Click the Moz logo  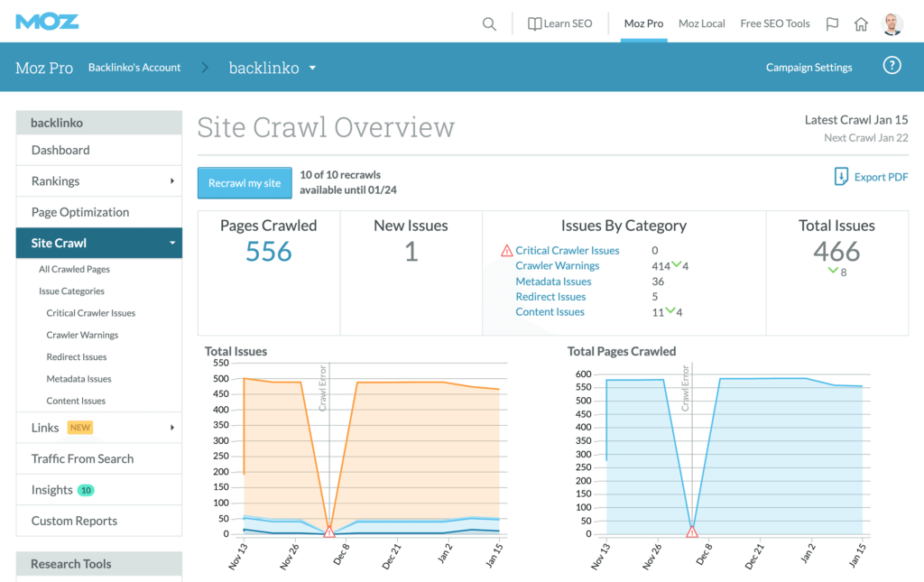47,22
